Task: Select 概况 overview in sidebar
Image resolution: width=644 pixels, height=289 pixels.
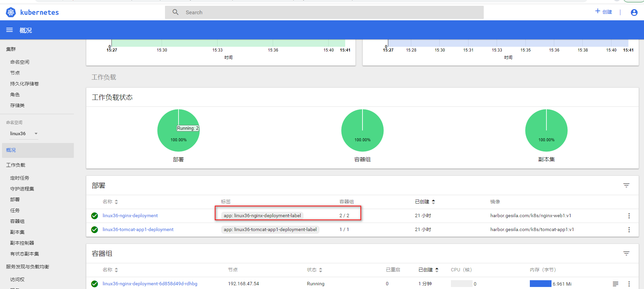Action: tap(38, 150)
